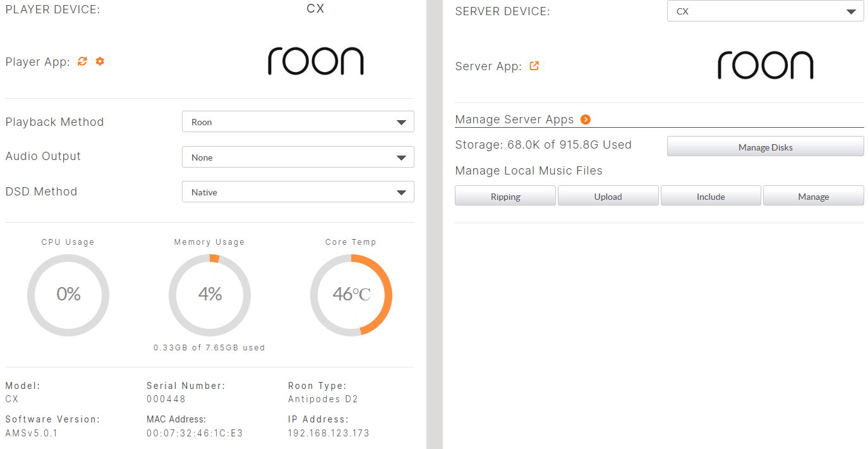Open the Playback Method dropdown
This screenshot has height=449, width=868.
pyautogui.click(x=298, y=122)
